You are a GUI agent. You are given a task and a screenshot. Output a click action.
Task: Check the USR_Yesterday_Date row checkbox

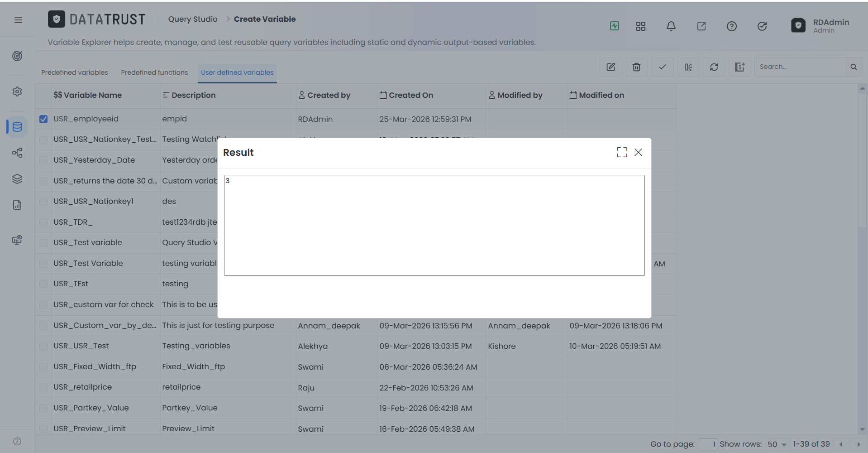[x=43, y=160]
